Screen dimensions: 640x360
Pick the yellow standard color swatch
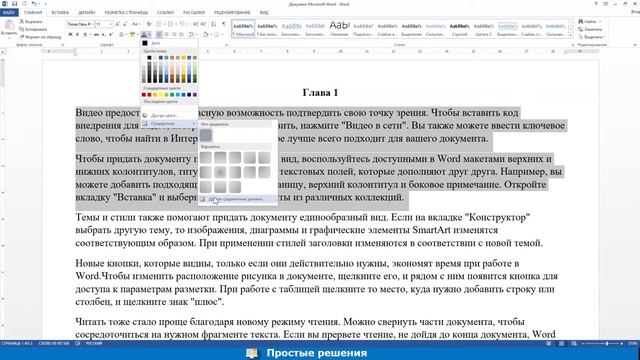161,95
